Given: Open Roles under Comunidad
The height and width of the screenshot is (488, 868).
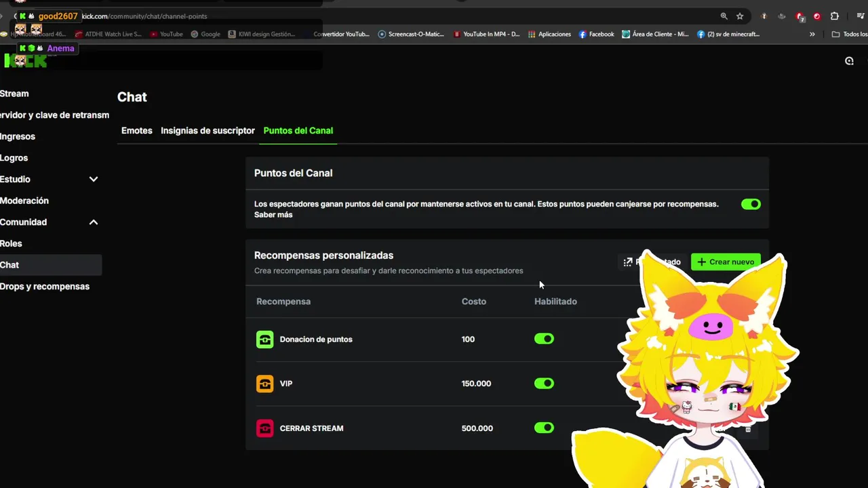Looking at the screenshot, I should [x=11, y=243].
